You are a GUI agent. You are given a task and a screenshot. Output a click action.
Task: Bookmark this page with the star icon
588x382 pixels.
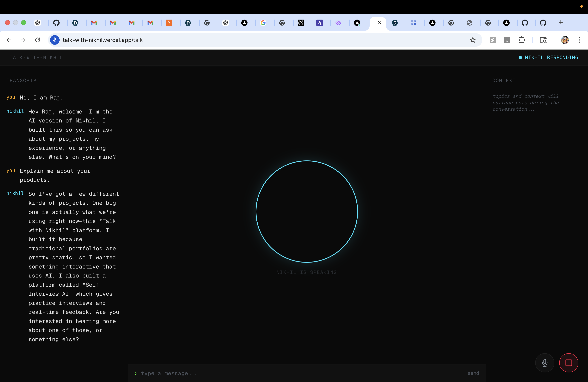(473, 40)
